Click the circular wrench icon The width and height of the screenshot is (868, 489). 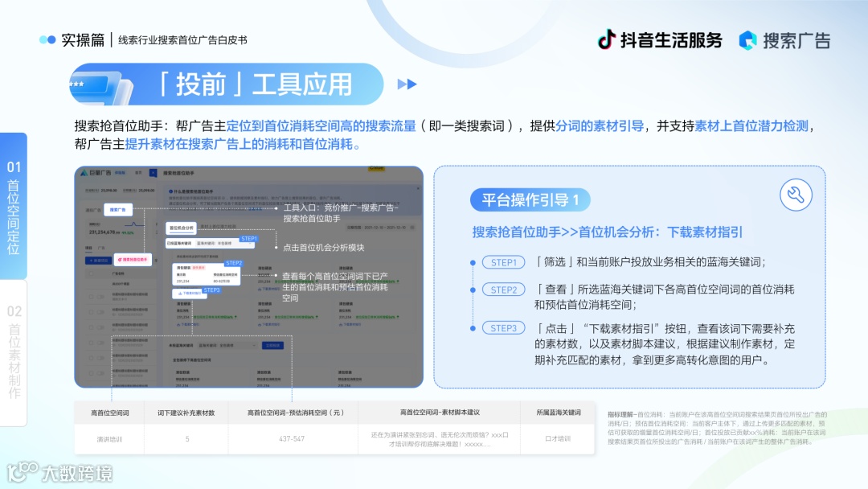(796, 195)
